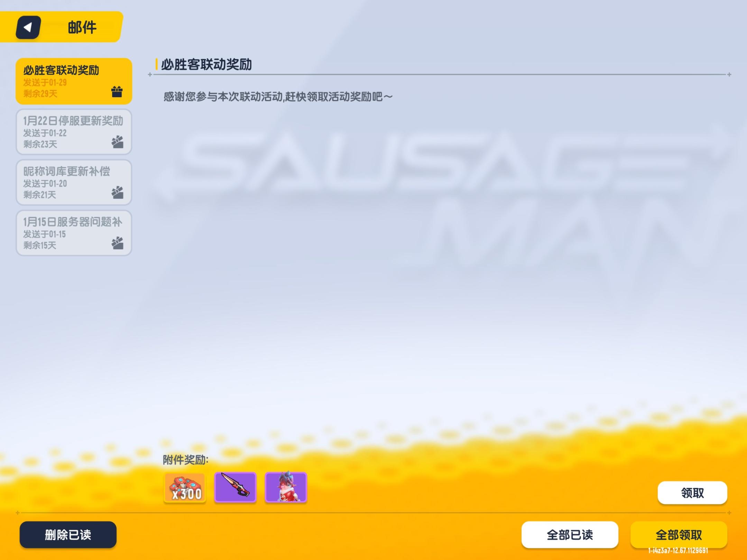Click the mail body message text
Image resolution: width=747 pixels, height=560 pixels.
tap(278, 97)
